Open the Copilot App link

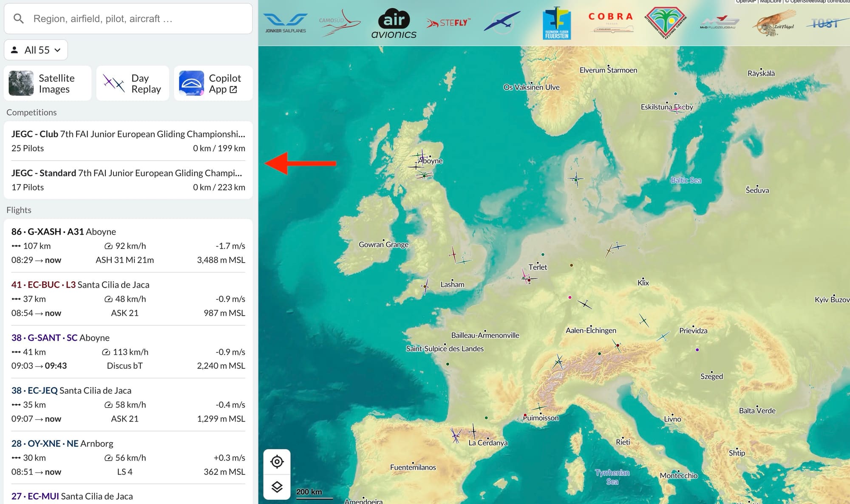[213, 83]
